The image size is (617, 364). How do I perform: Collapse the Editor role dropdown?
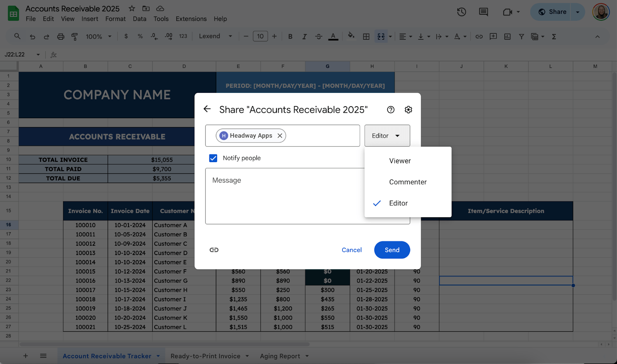tap(387, 136)
